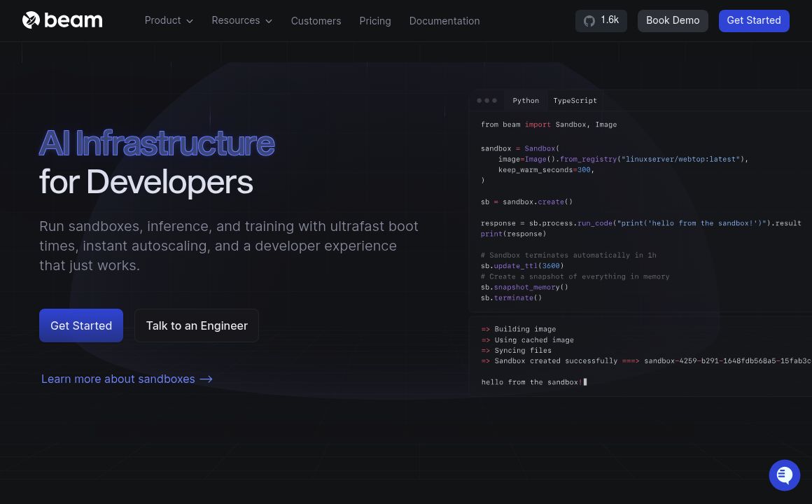Viewport: 812px width, 504px height.
Task: Open the Documentation link
Action: 444,21
